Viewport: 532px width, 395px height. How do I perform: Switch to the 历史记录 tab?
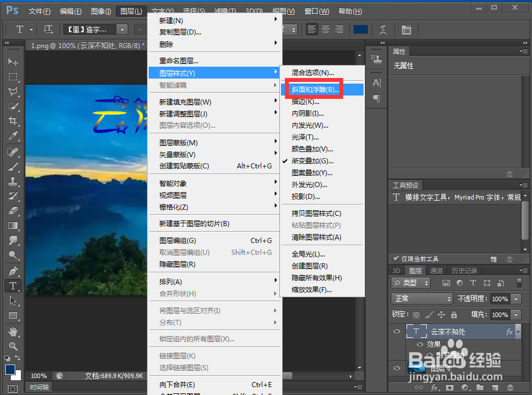pyautogui.click(x=464, y=270)
